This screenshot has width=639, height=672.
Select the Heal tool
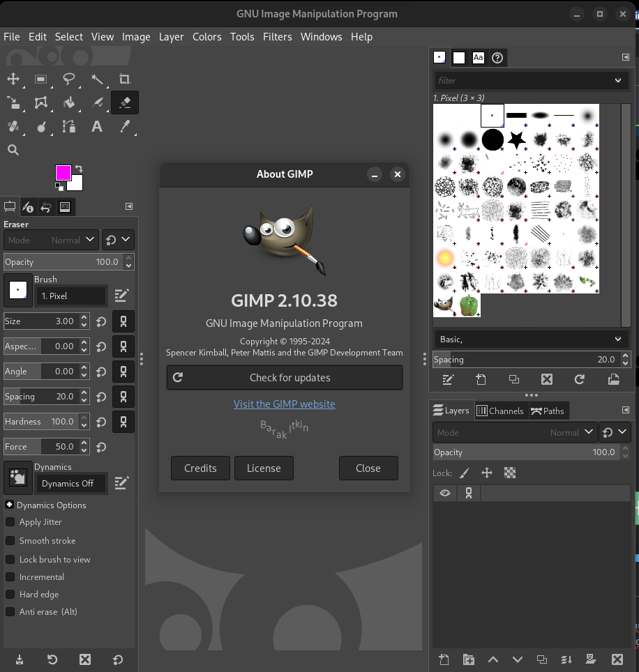tap(13, 126)
